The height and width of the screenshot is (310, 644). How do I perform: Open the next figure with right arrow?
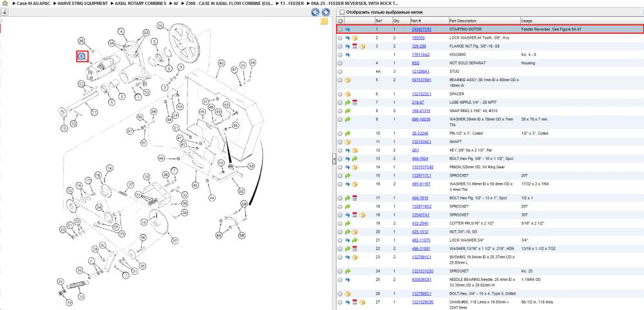coord(326,12)
